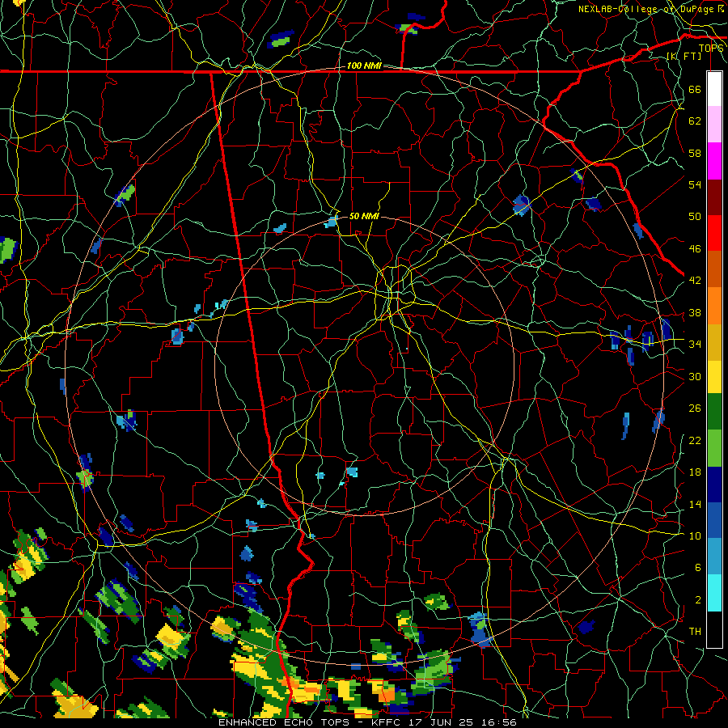Click the medium blue legend swatch
The width and height of the screenshot is (728, 728).
(714, 520)
